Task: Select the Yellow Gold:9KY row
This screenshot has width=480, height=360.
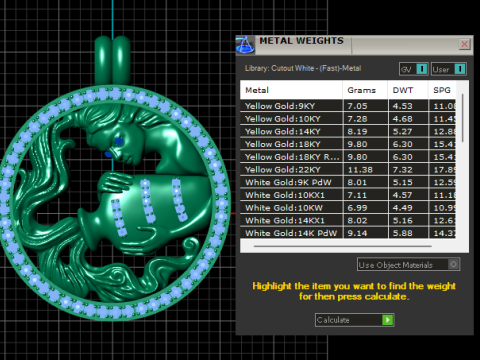Action: pyautogui.click(x=348, y=106)
